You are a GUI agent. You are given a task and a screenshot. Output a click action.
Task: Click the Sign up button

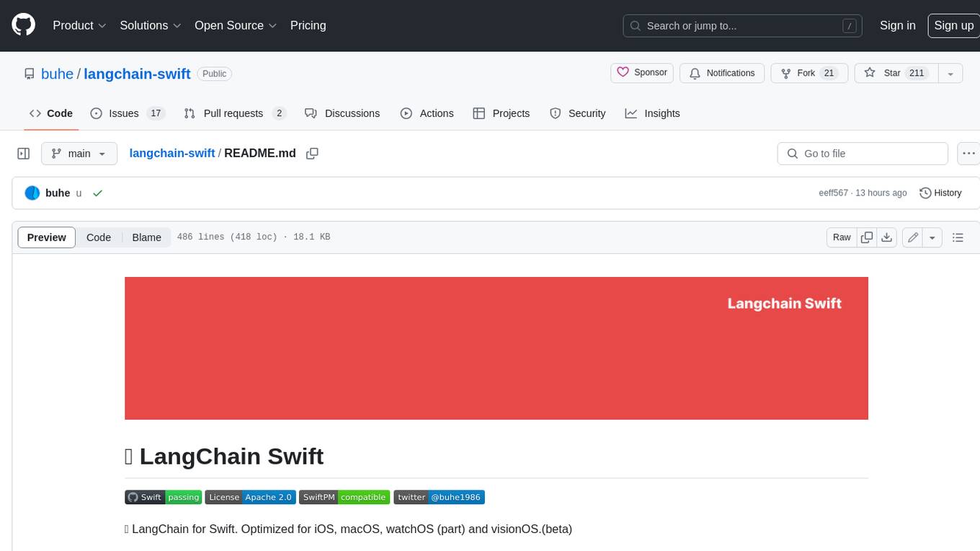tap(953, 25)
